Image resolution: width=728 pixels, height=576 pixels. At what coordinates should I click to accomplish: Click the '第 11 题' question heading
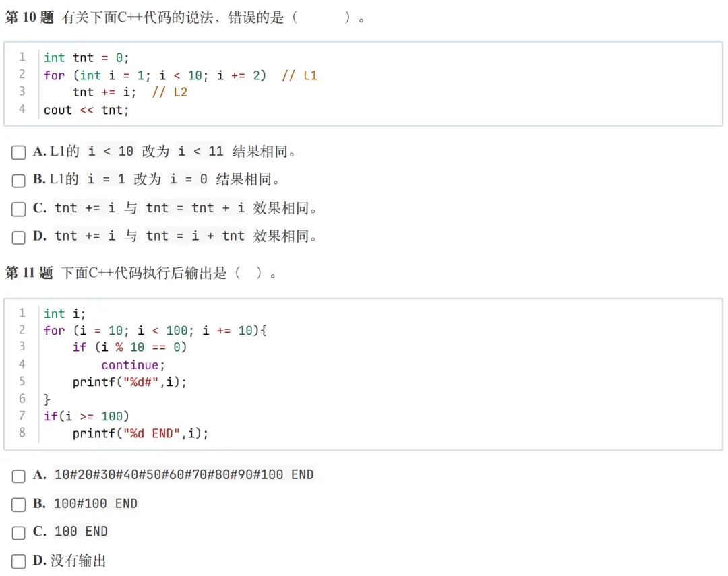pyautogui.click(x=29, y=272)
